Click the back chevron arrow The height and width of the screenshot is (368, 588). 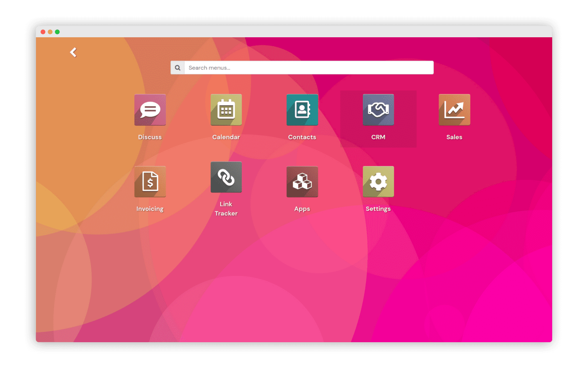pyautogui.click(x=73, y=52)
